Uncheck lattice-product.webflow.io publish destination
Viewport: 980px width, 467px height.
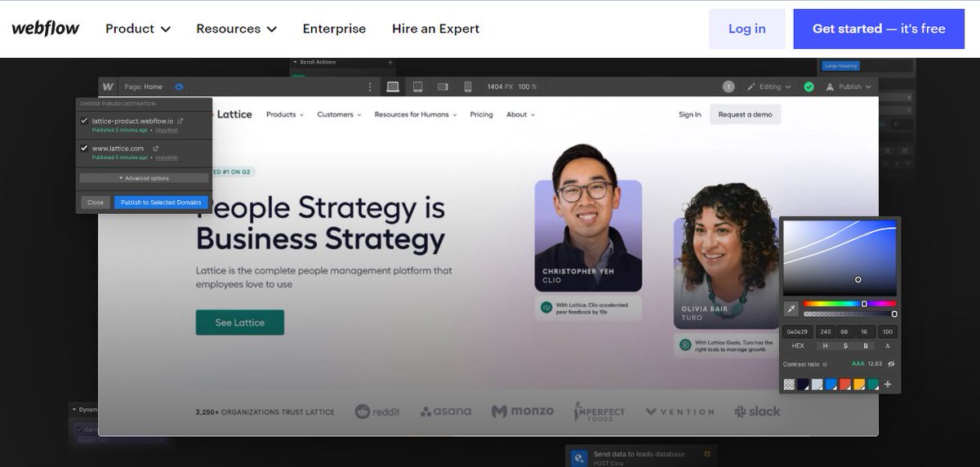(84, 121)
